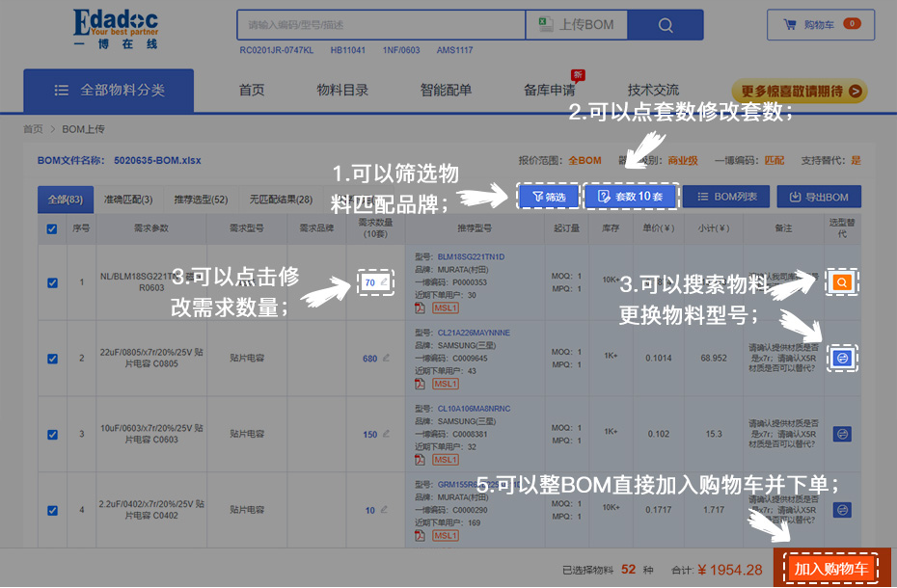Click the magnifier search button in the header

pyautogui.click(x=666, y=25)
